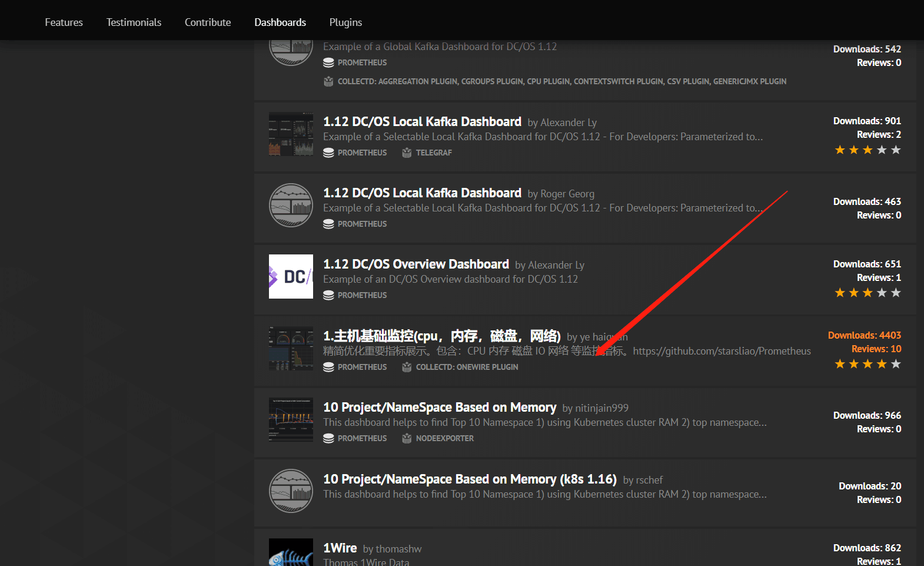
Task: Go to the Testimonials section
Action: coord(134,22)
